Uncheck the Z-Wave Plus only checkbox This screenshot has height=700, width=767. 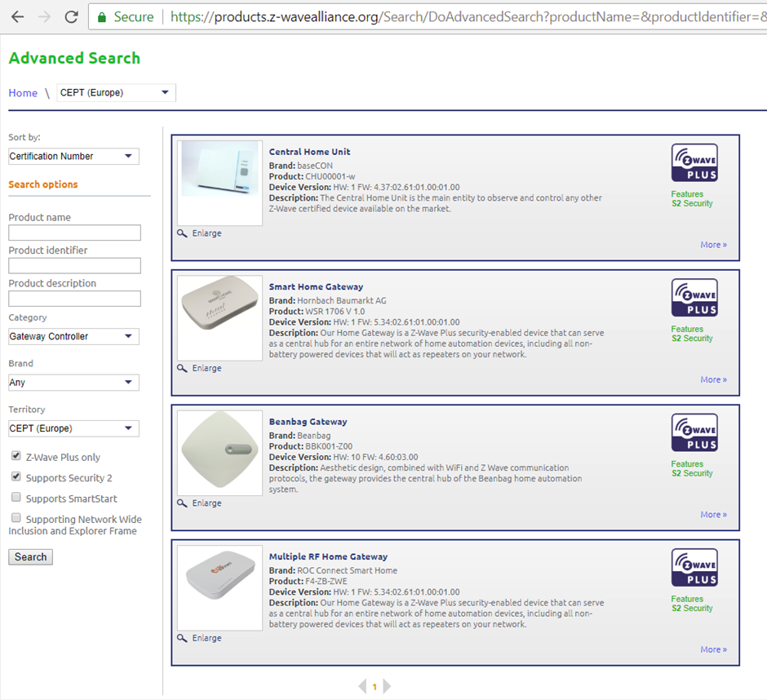pos(16,456)
